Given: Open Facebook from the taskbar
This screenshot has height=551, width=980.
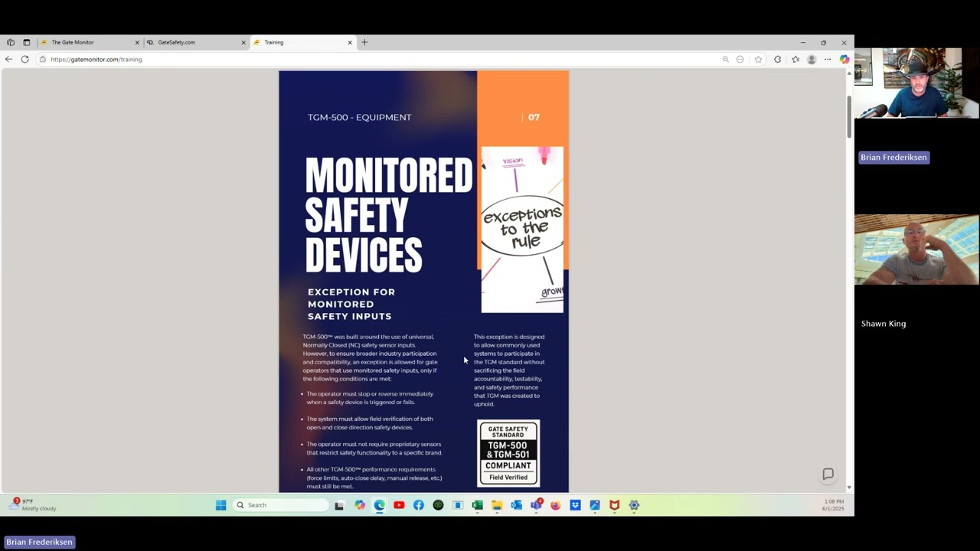Looking at the screenshot, I should pyautogui.click(x=418, y=505).
